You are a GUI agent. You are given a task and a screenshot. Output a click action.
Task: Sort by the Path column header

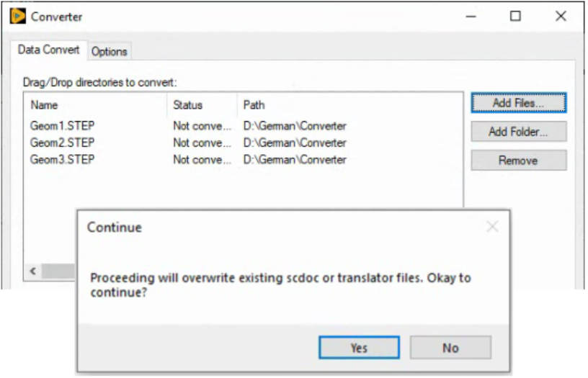click(x=254, y=105)
